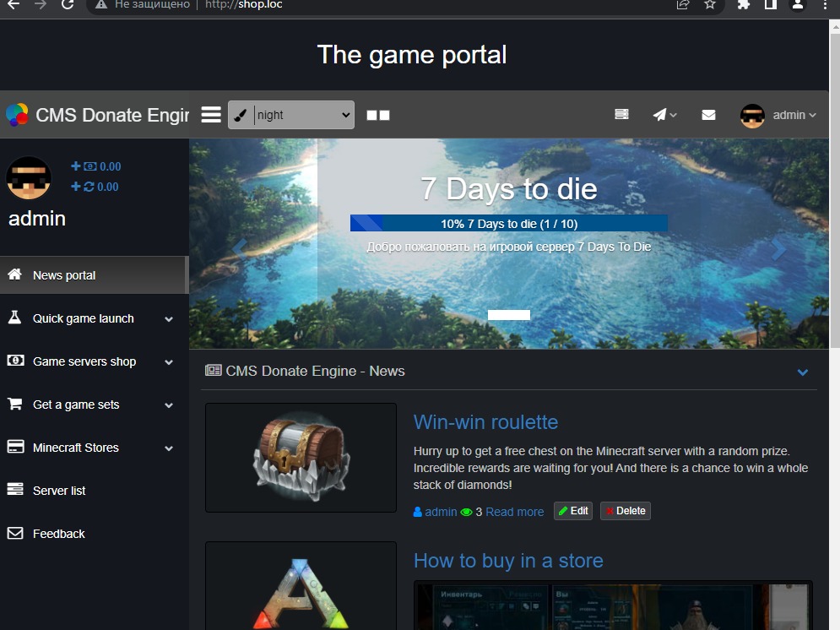Click the 7 Days to die progress bar
The width and height of the screenshot is (840, 630).
tap(508, 224)
